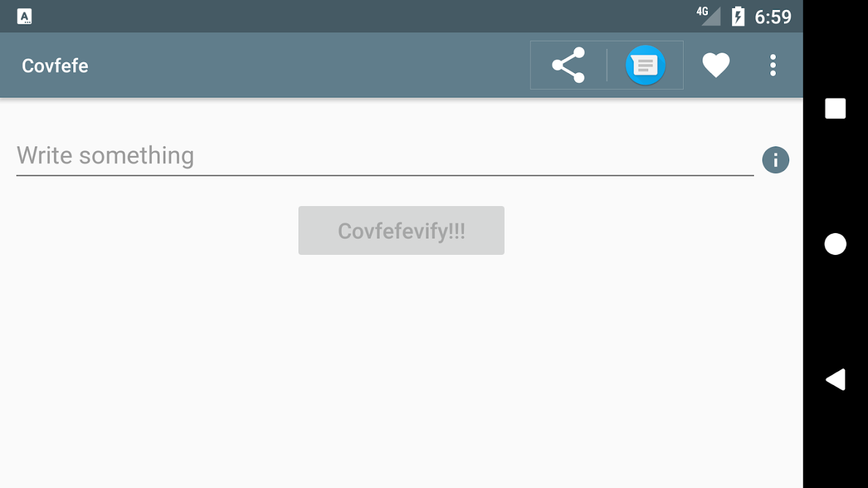Click the empty area below the Covfefevify!!! button

[x=401, y=366]
